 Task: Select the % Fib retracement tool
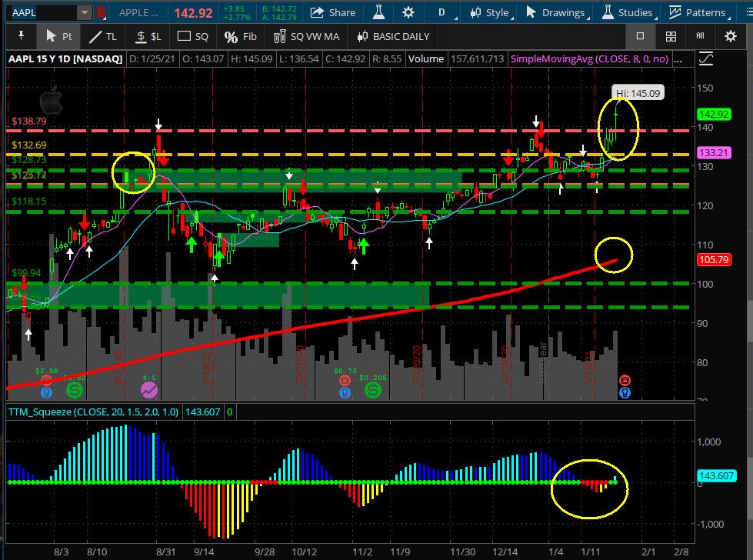(x=241, y=36)
